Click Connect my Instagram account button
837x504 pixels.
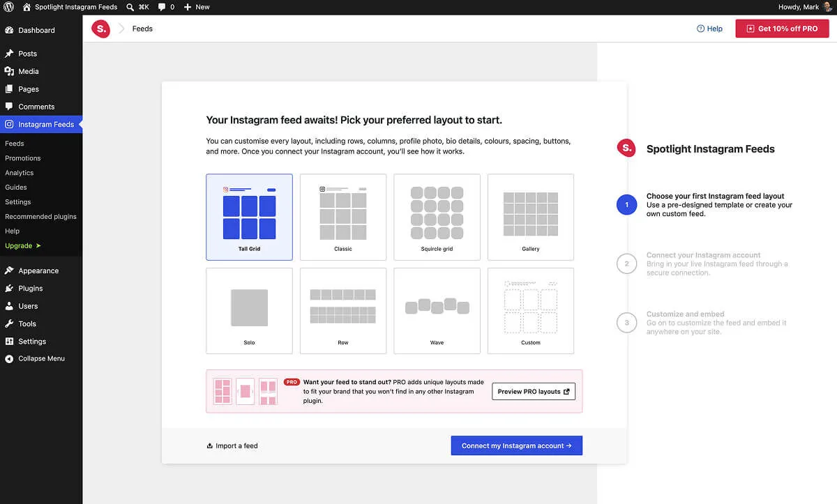517,445
